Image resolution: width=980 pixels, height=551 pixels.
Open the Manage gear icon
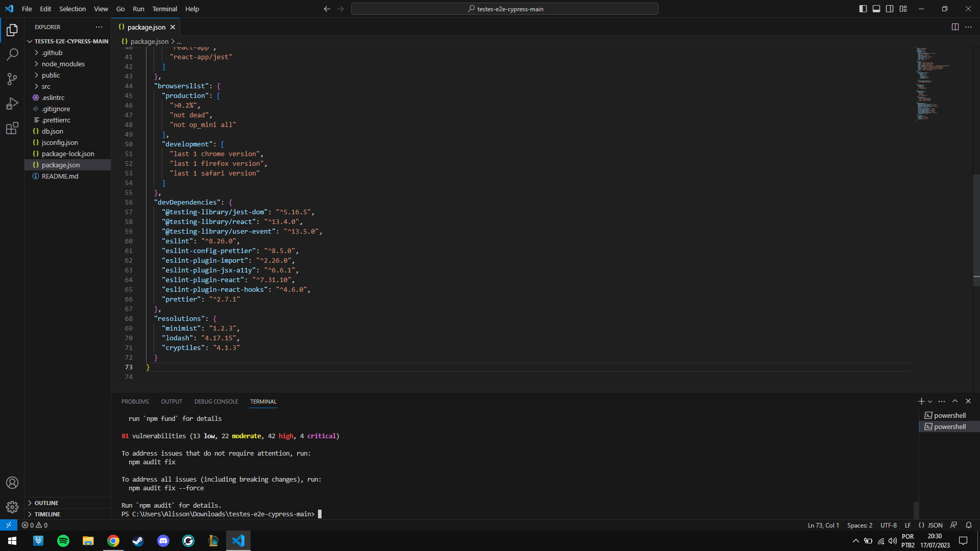pos(12,507)
